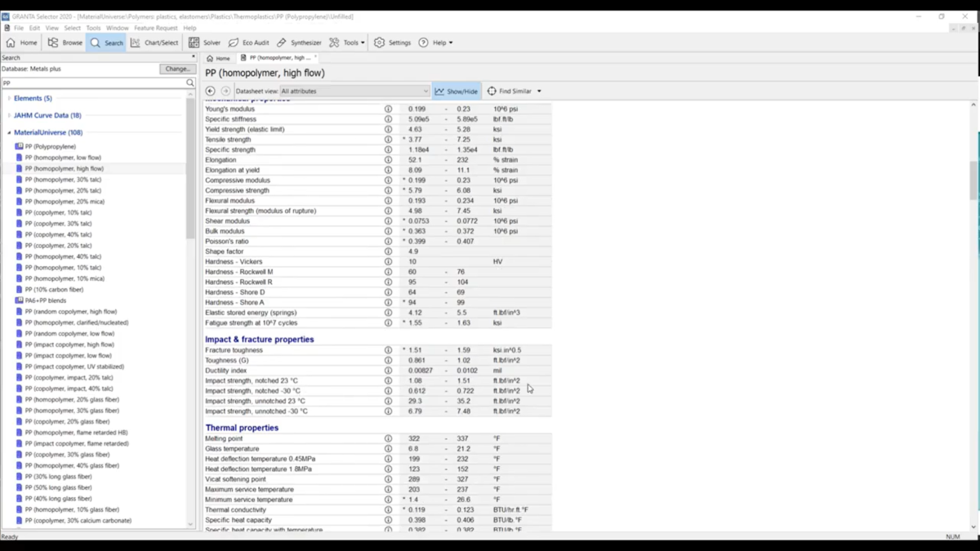Click info icon for Glass temperature

pyautogui.click(x=388, y=449)
